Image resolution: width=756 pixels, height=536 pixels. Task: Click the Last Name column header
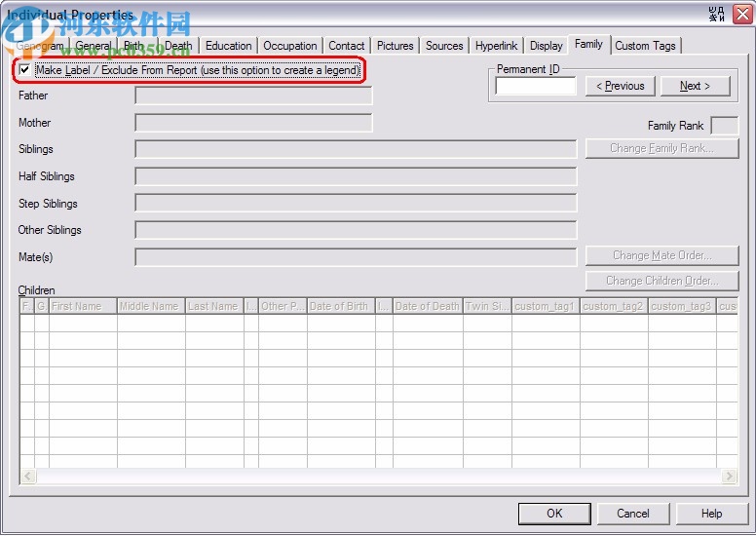click(x=214, y=306)
